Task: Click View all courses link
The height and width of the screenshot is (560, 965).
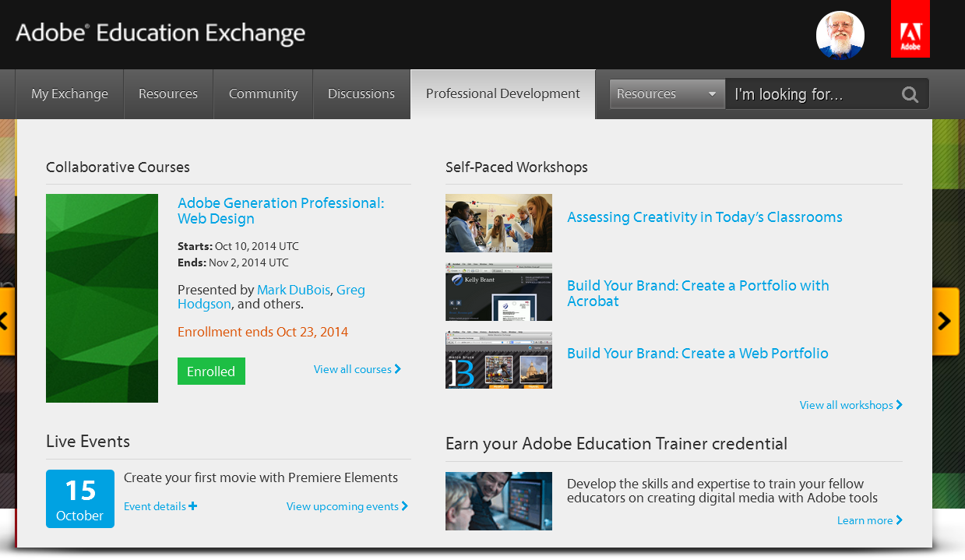Action: [x=357, y=369]
